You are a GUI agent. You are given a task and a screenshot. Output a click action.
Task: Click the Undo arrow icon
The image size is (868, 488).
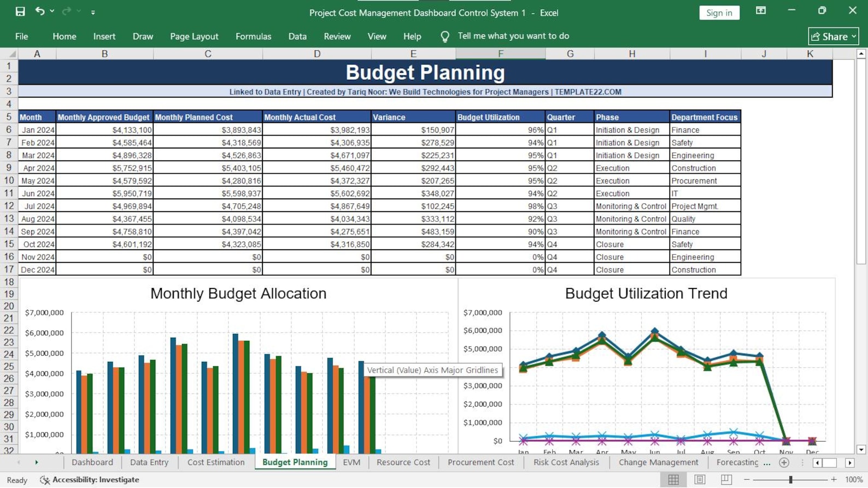tap(39, 11)
